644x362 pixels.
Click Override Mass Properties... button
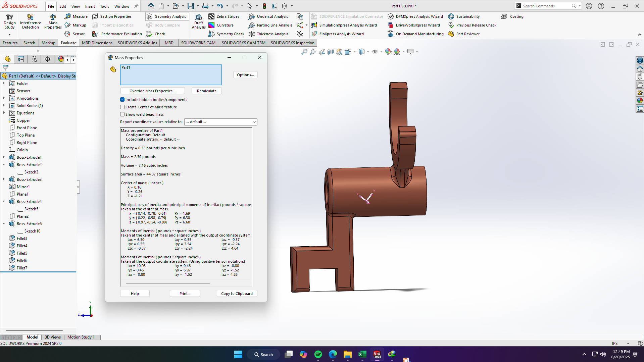coord(152,91)
